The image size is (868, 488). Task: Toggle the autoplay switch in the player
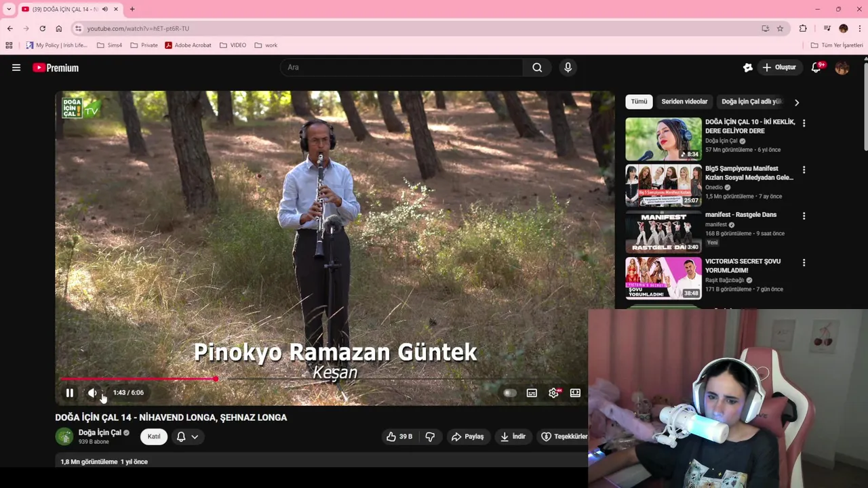(x=510, y=393)
